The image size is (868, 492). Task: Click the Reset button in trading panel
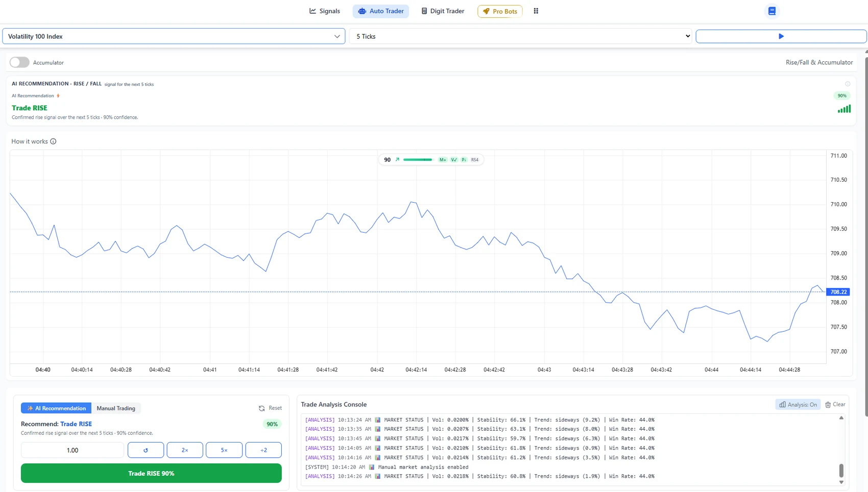[270, 408]
